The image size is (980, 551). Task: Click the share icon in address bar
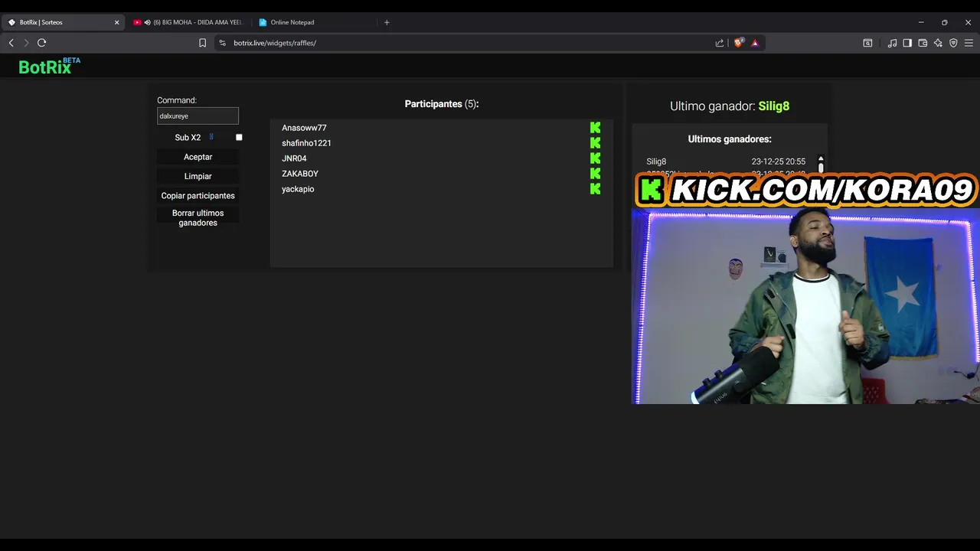[720, 43]
